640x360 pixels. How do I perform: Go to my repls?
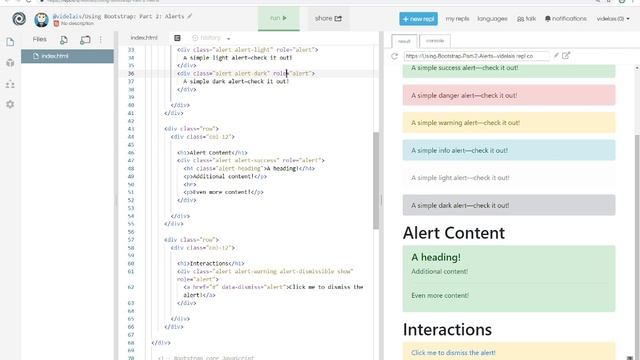457,19
